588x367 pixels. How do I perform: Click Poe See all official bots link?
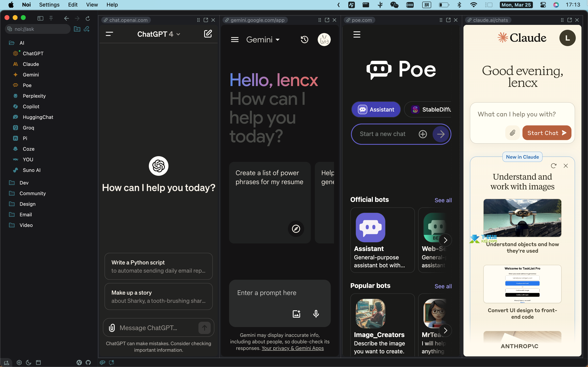pyautogui.click(x=443, y=200)
